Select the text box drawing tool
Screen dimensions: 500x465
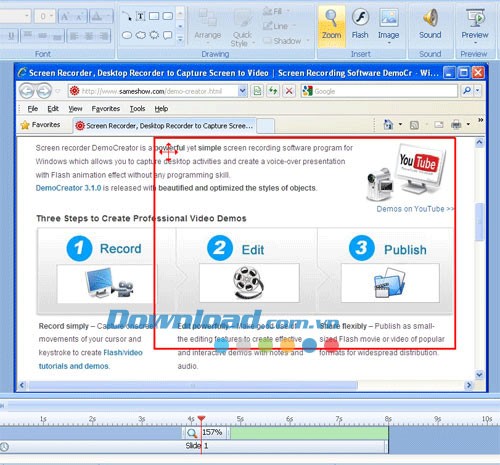click(x=140, y=16)
